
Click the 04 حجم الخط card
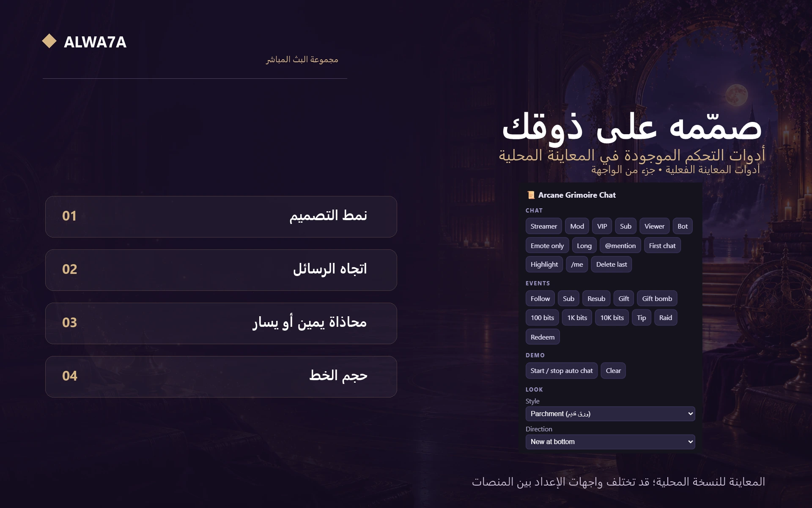point(221,377)
